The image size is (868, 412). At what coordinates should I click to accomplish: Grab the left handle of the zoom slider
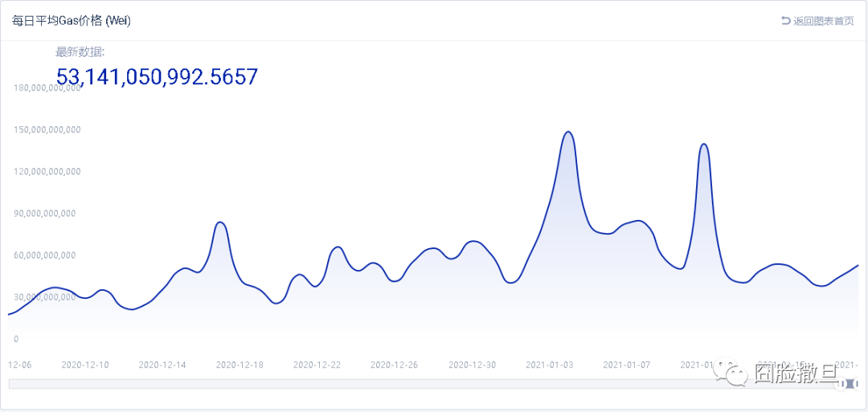(838, 384)
